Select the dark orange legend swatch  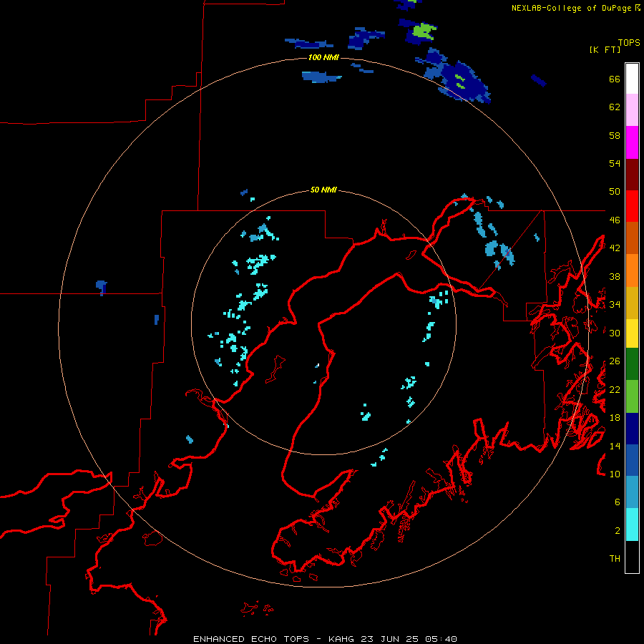click(x=632, y=238)
